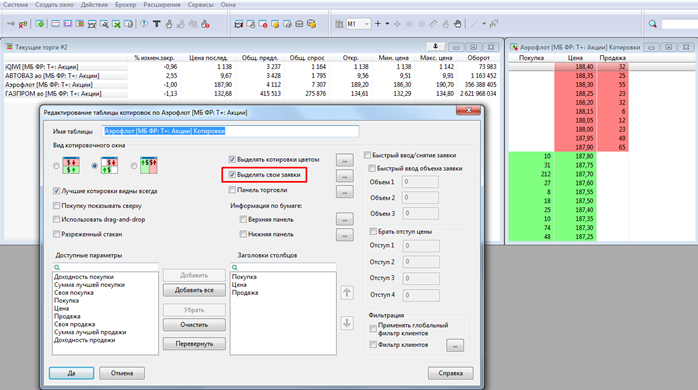Open ellipsis settings for Выделять котировки цветом
This screenshot has height=390, width=698.
coord(345,160)
